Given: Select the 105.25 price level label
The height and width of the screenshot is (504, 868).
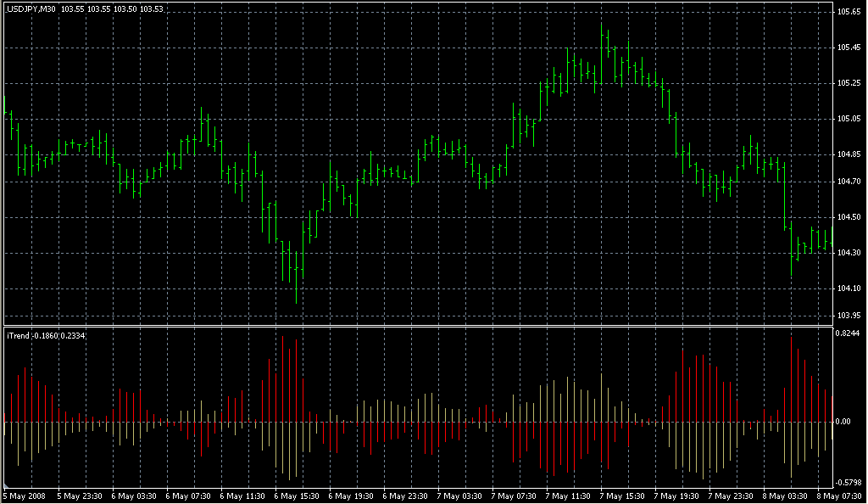Looking at the screenshot, I should [849, 83].
